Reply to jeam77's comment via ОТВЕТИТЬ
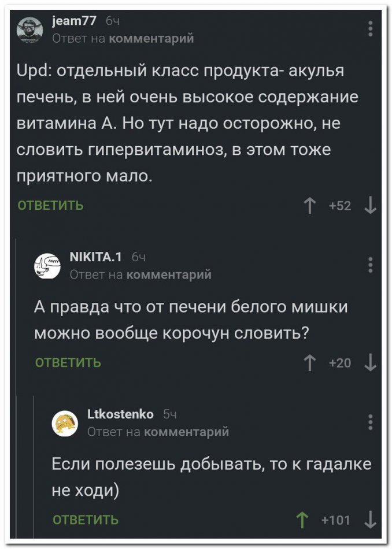 [50, 205]
